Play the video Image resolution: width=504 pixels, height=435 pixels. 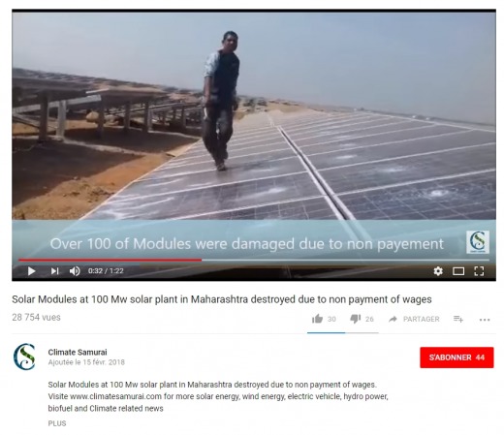(31, 271)
